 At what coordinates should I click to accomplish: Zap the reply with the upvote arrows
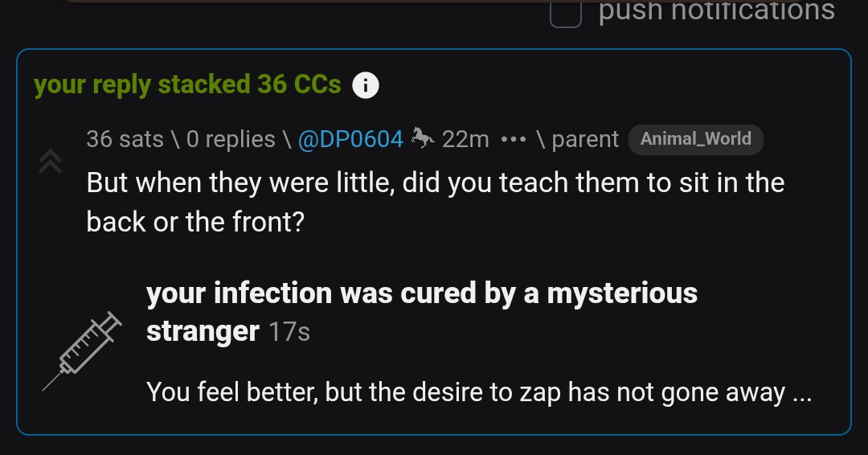tap(50, 163)
